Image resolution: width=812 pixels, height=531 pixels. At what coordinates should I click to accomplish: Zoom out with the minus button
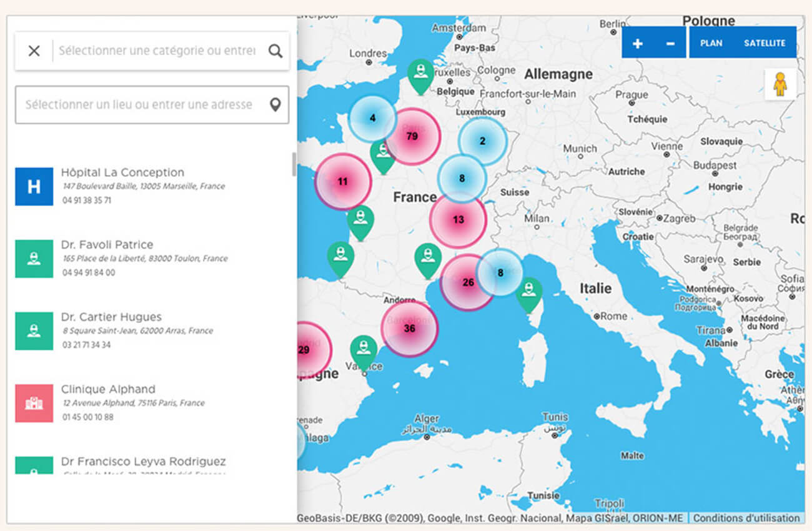coord(670,43)
